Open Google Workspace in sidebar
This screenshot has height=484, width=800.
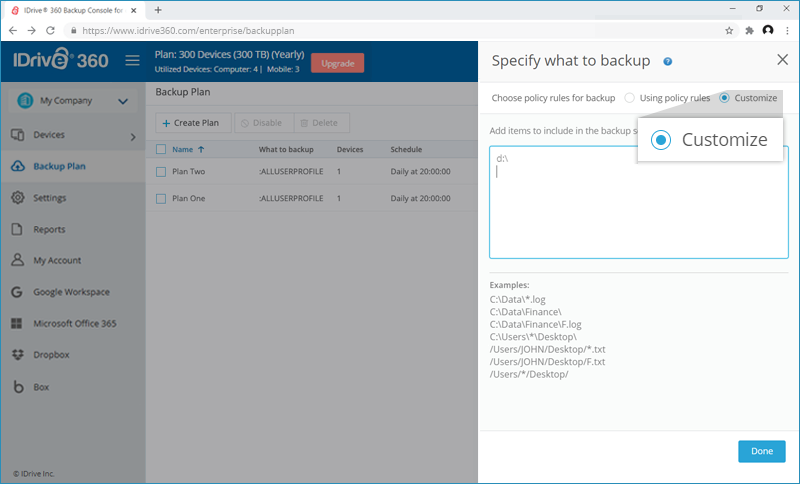[x=70, y=292]
